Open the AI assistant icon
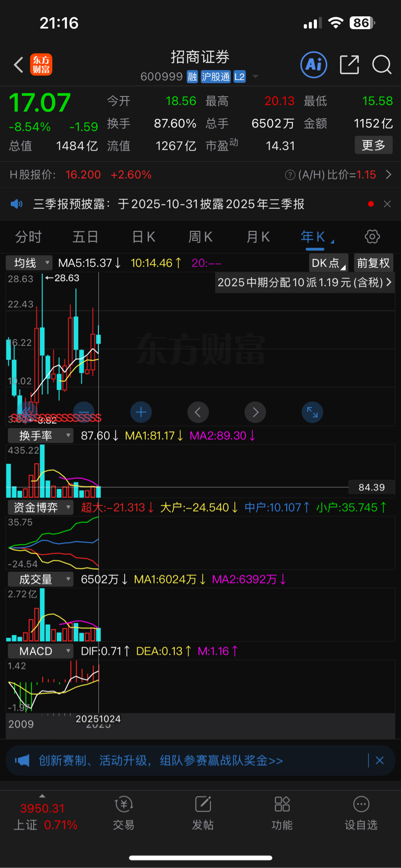The image size is (401, 868). pos(314,65)
